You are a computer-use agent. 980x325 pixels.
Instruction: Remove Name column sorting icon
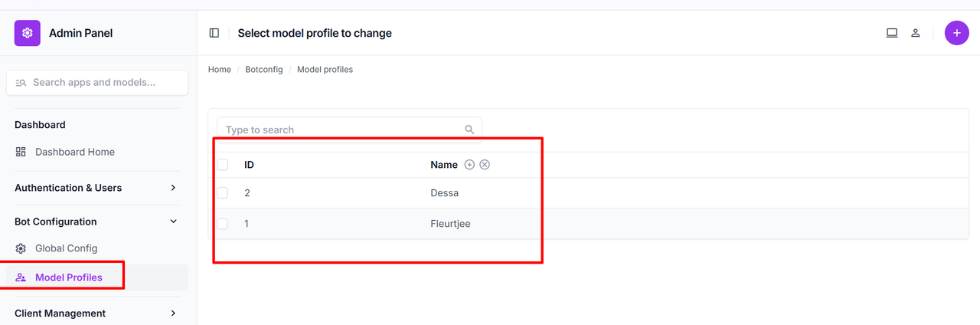(485, 165)
